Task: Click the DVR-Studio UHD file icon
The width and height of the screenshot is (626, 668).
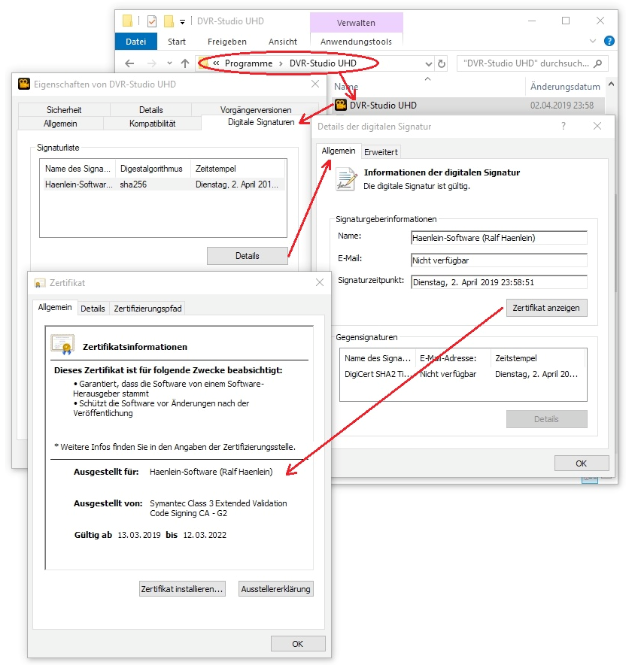Action: tap(341, 105)
